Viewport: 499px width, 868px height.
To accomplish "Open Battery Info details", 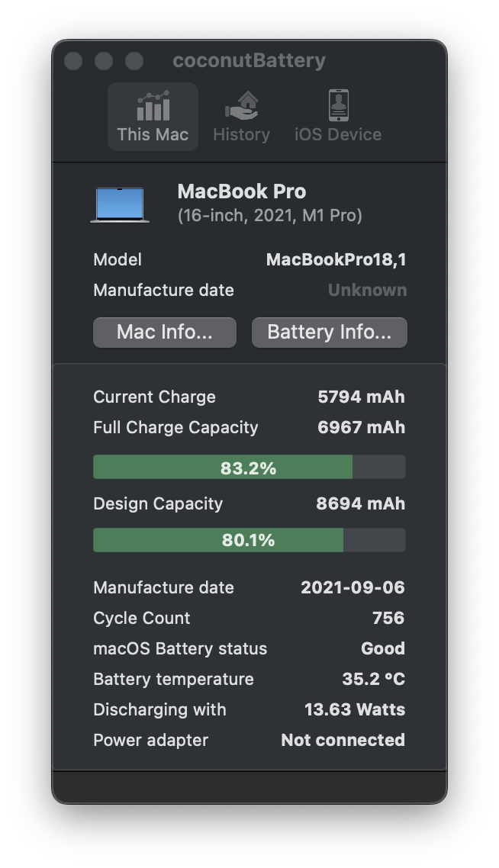I will coord(330,332).
